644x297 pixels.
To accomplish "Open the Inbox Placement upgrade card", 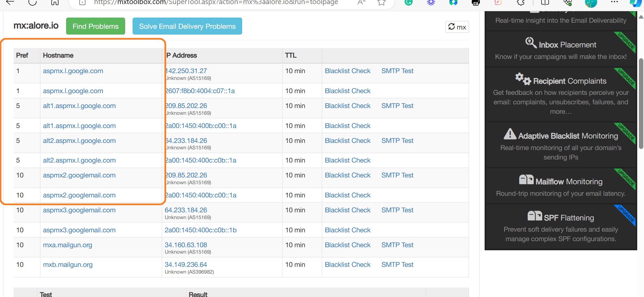I will (x=561, y=49).
